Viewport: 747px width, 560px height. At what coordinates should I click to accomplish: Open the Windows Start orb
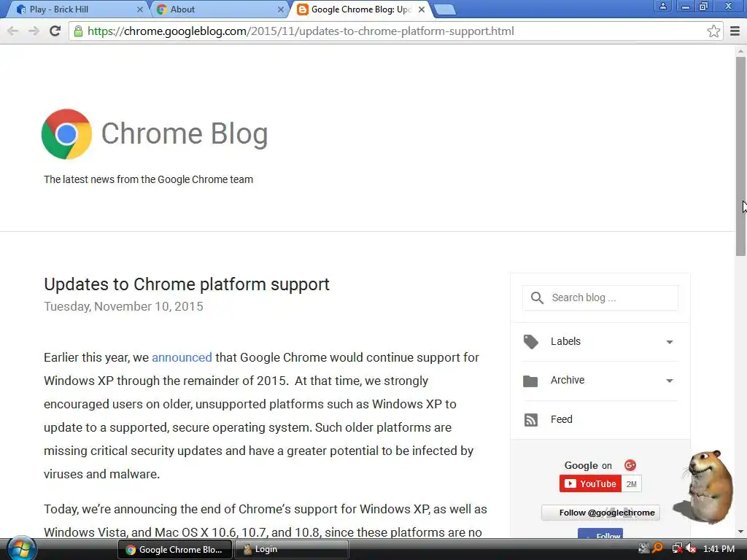coord(21,548)
